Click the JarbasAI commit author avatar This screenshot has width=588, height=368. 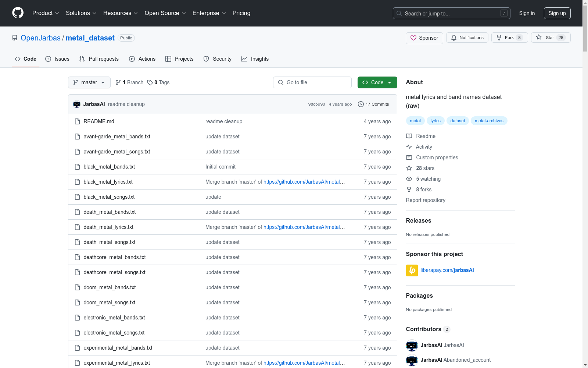(77, 104)
